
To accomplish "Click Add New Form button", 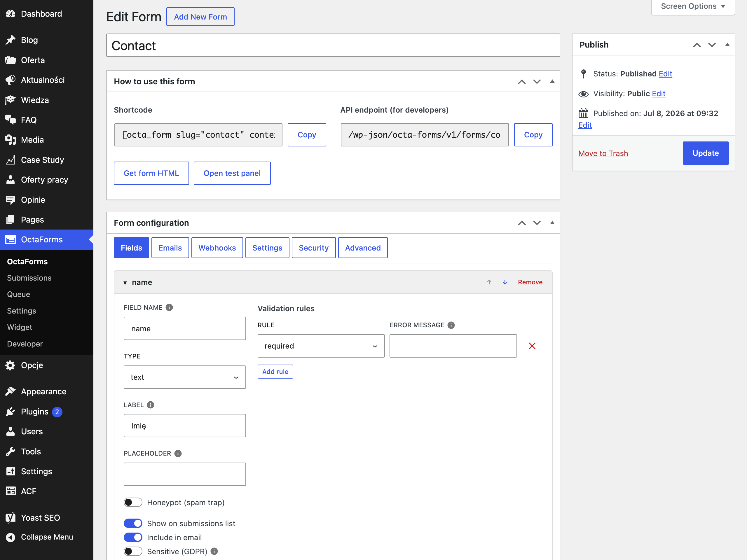I will [x=200, y=17].
